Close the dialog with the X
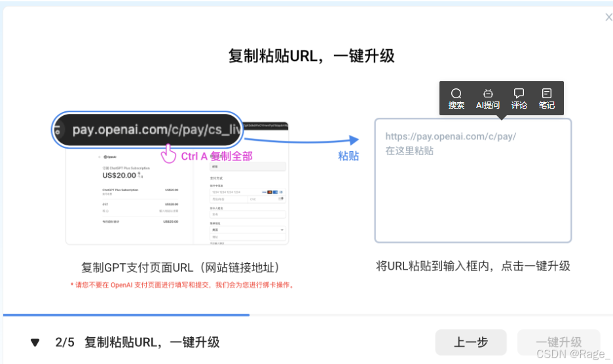The image size is (613, 364). pyautogui.click(x=608, y=17)
